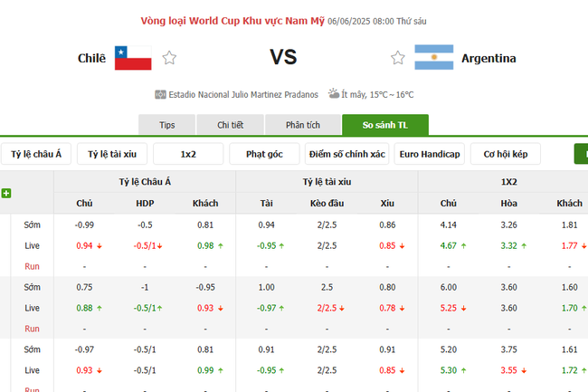This screenshot has height=392, width=588.
Task: Select the So sánh TL tab
Action: tap(385, 125)
